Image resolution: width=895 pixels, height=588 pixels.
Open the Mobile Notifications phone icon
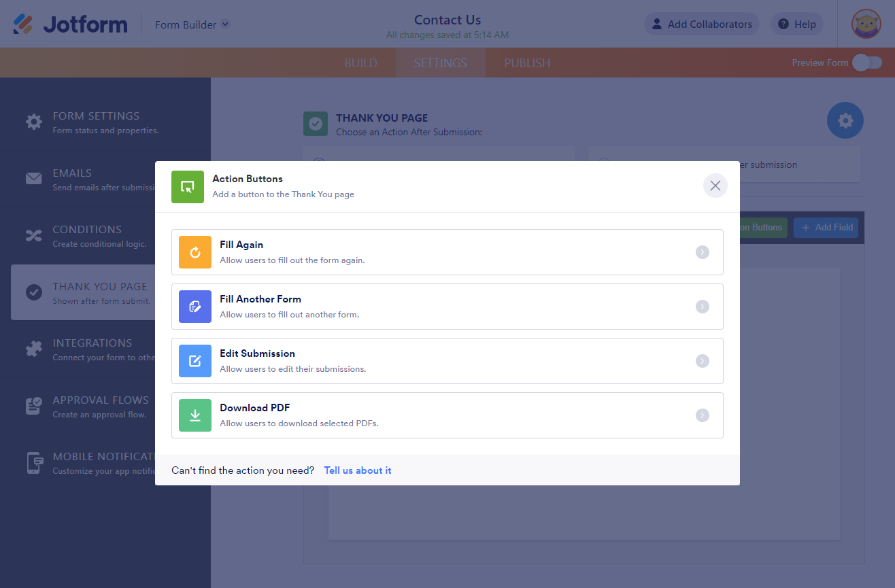coord(34,463)
